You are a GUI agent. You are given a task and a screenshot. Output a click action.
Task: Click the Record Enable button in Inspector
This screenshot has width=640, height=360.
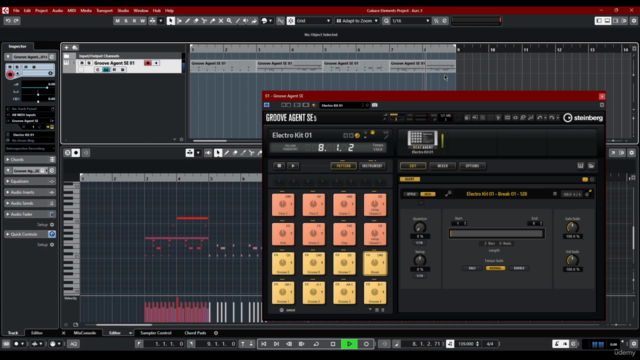(10, 74)
